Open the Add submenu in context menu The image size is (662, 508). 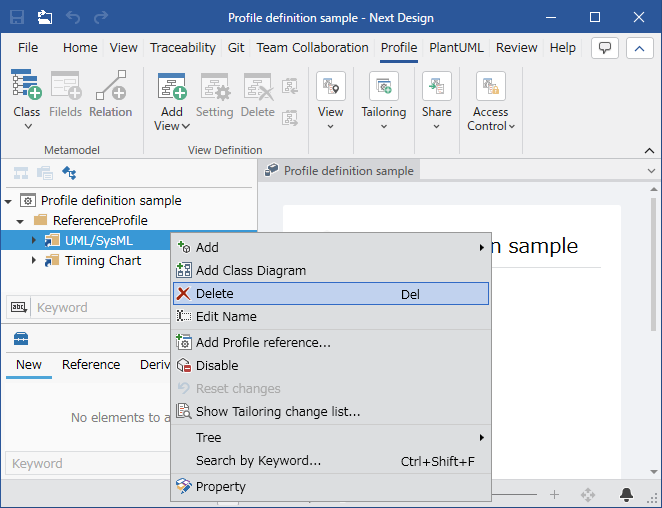coord(331,247)
